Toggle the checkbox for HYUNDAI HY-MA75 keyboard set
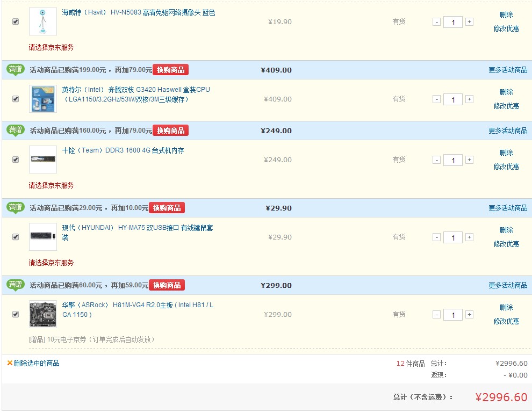532x413 pixels. 16,237
